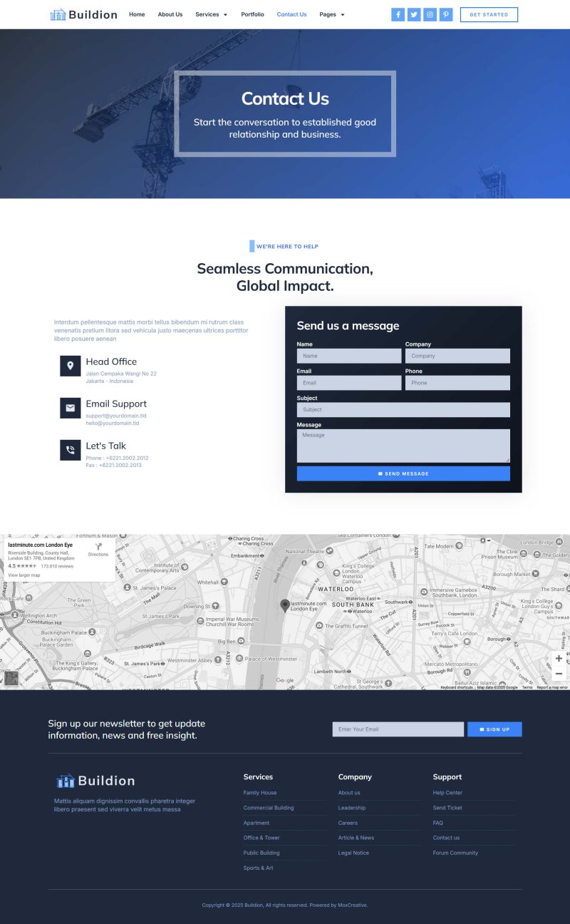Expand the Pages dropdown menu
Viewport: 570px width, 924px height.
coord(331,14)
